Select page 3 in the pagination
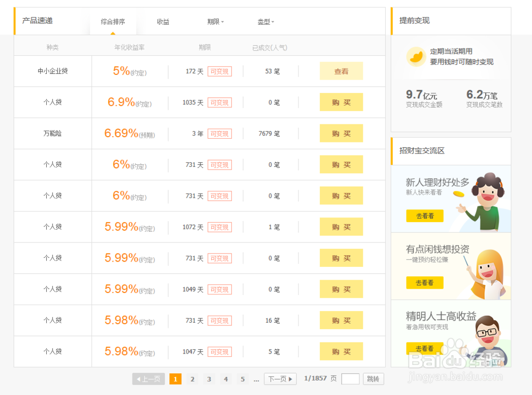532x395 pixels. 209,379
